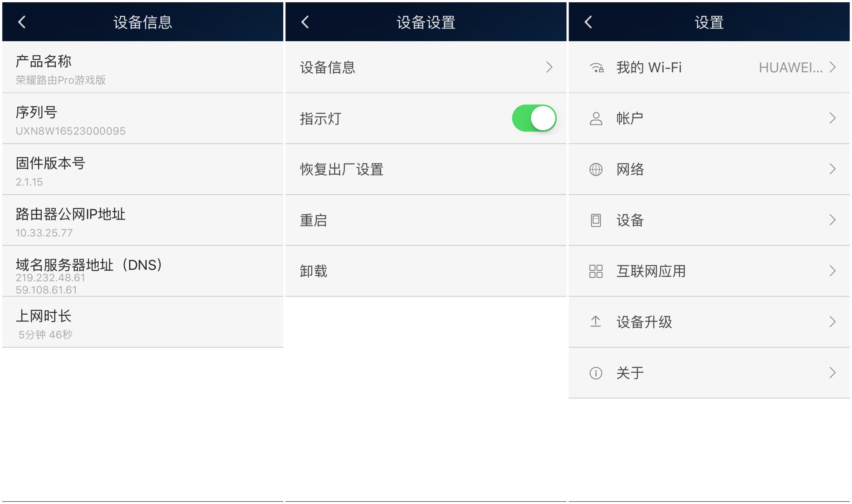Screen dimensions: 852x504
Task: Click the 设备升级 upload arrow icon
Action: tap(596, 321)
